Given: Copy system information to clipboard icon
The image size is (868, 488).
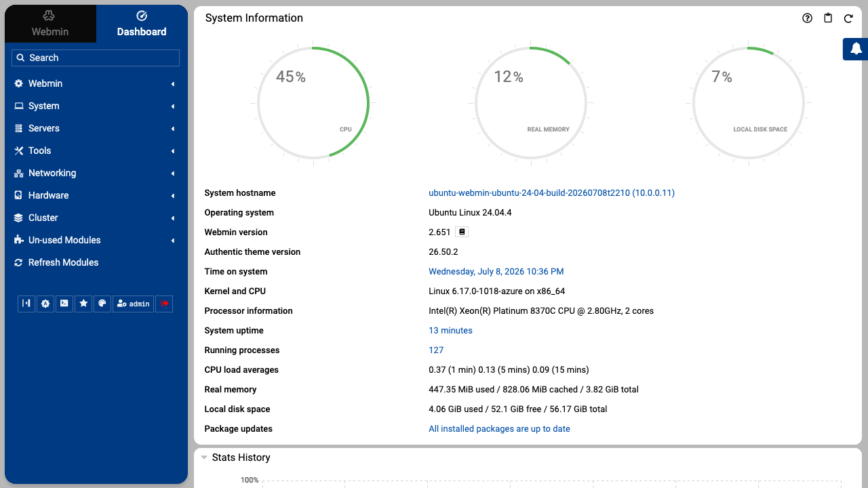Looking at the screenshot, I should click(x=828, y=18).
